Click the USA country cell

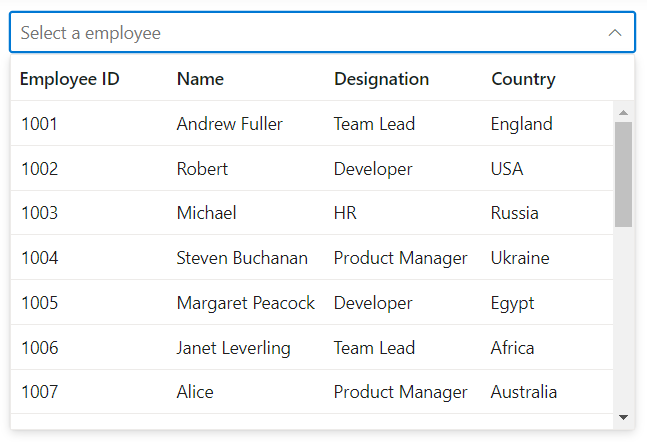coord(507,169)
